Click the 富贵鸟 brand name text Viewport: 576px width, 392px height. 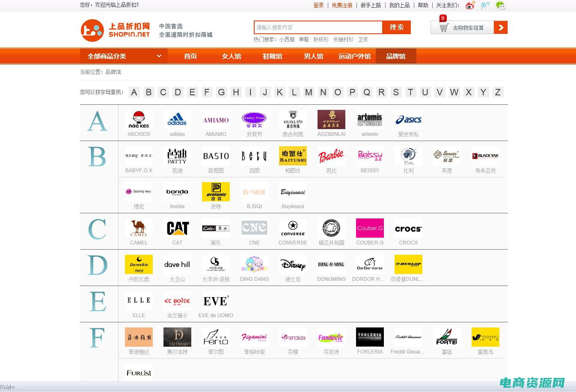(x=485, y=352)
